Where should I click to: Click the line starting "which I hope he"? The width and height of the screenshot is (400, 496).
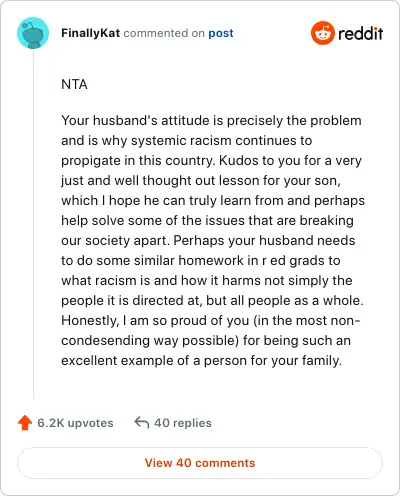tap(213, 201)
